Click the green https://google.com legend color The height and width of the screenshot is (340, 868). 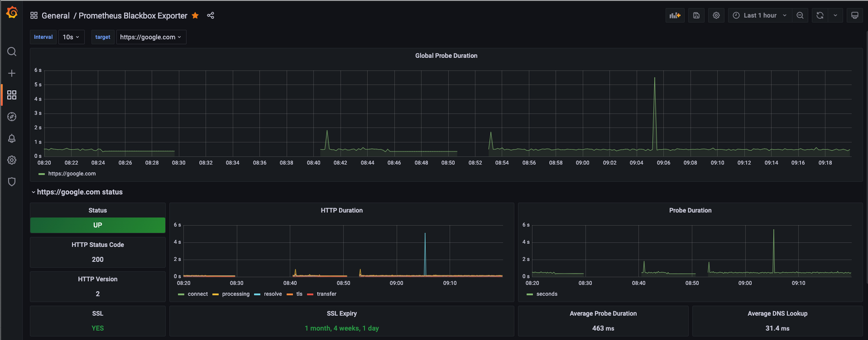[42, 174]
